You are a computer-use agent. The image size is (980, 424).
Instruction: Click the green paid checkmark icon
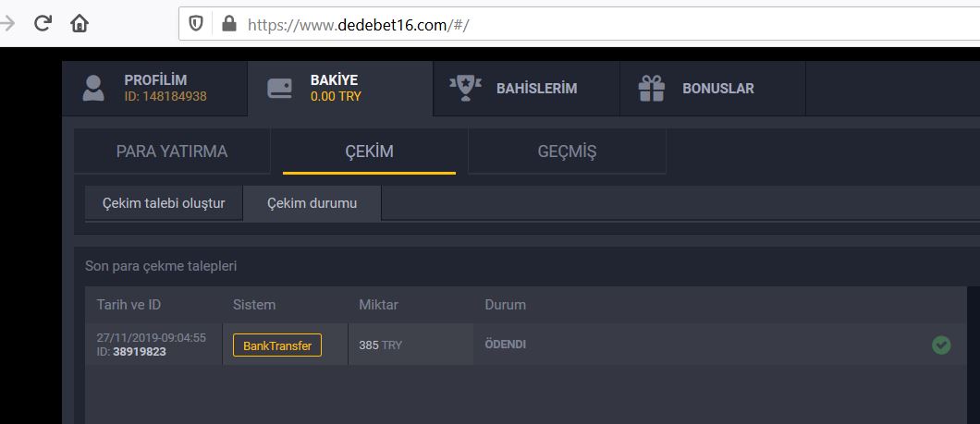coord(941,345)
